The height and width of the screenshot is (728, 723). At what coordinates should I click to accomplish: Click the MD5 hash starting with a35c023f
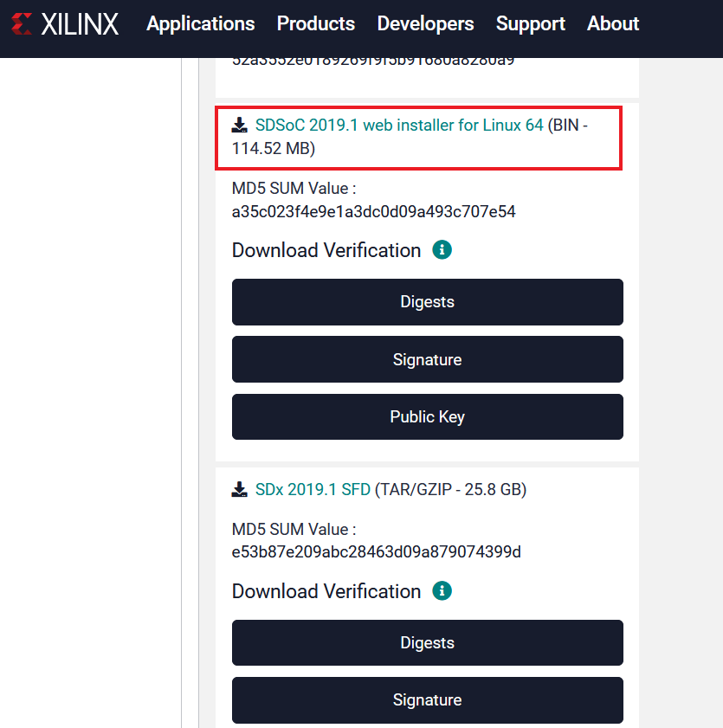pos(374,212)
